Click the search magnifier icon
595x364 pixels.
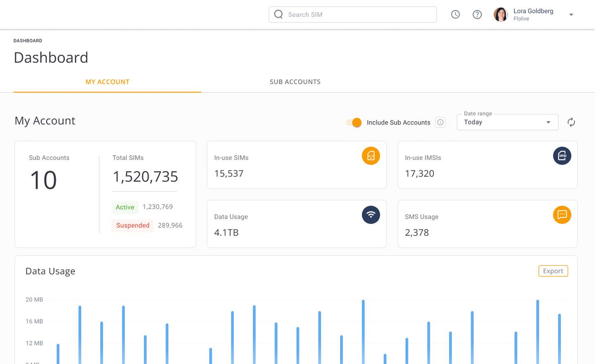click(278, 14)
